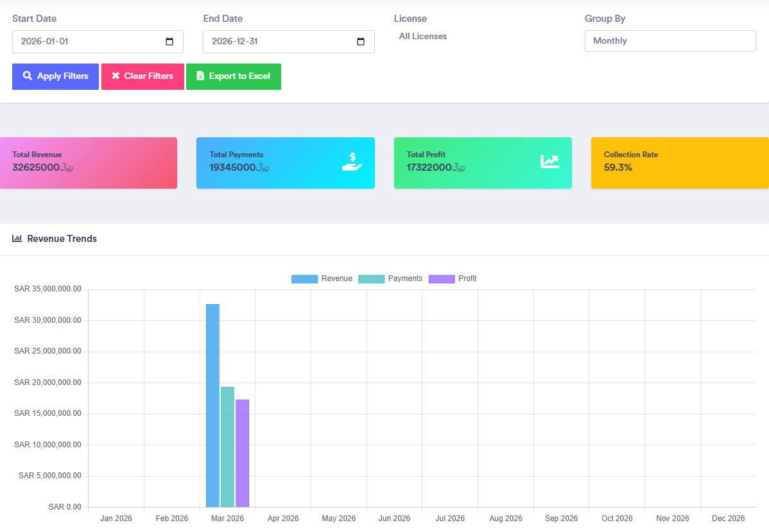Open the Start Date calendar picker icon
The width and height of the screenshot is (769, 532).
(x=169, y=42)
